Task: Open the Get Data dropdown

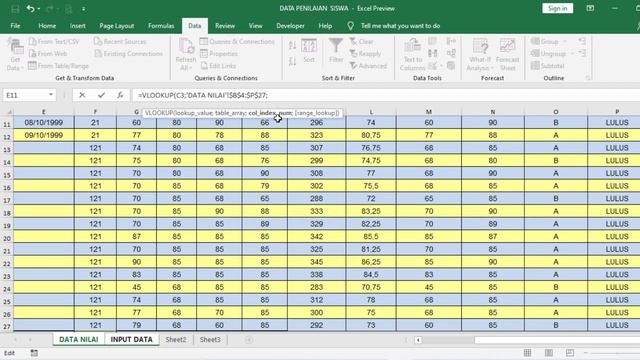Action: tap(15, 55)
